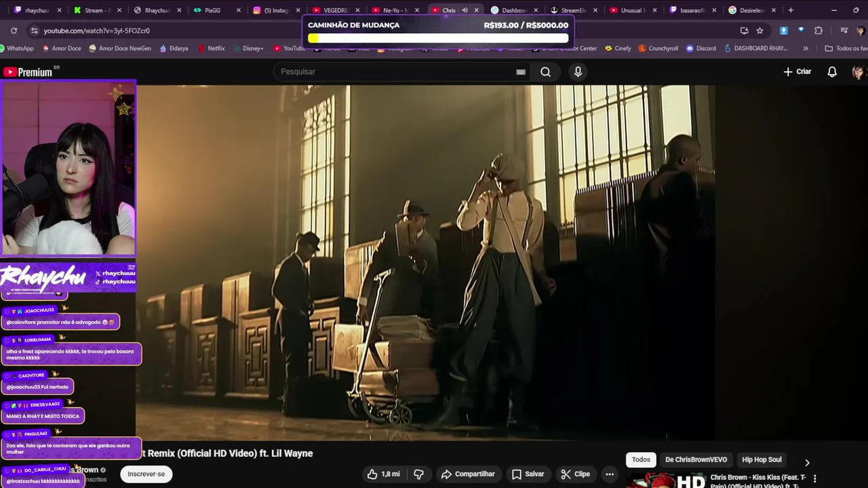Mute the Chris tab via the speaker icon
The height and width of the screenshot is (488, 868).
pyautogui.click(x=465, y=10)
